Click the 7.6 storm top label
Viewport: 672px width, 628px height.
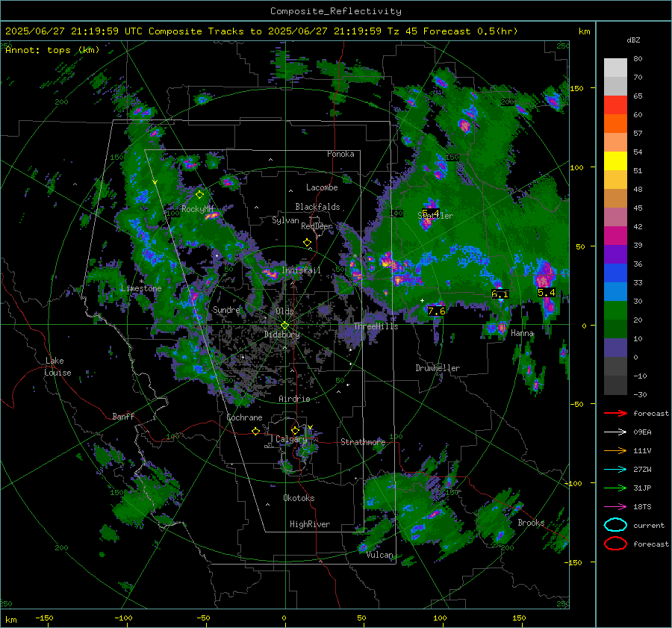tap(436, 311)
